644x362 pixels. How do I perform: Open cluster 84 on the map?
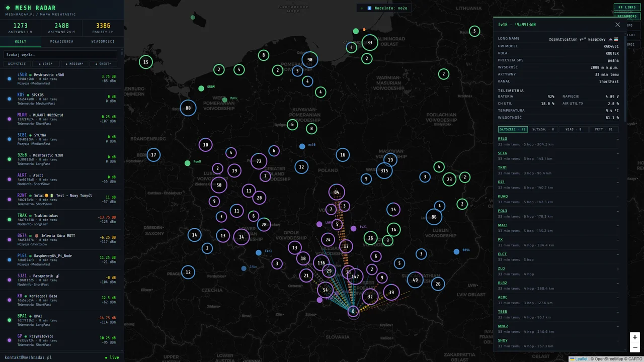337,192
